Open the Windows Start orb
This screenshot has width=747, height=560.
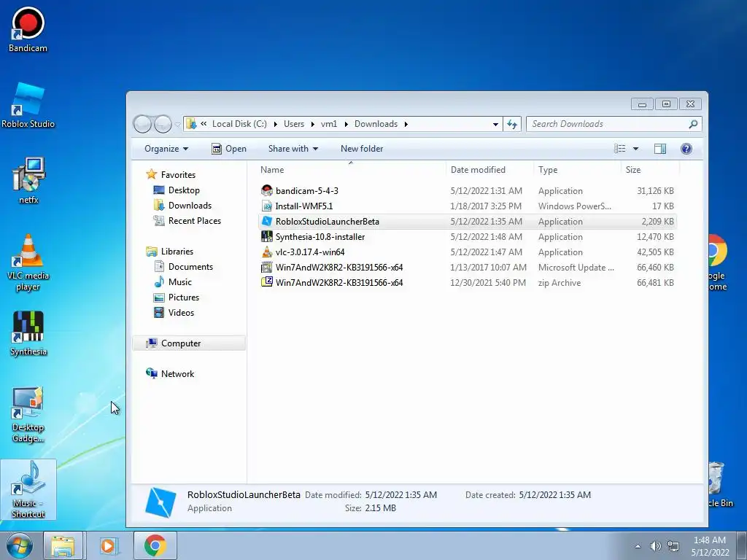[x=20, y=545]
